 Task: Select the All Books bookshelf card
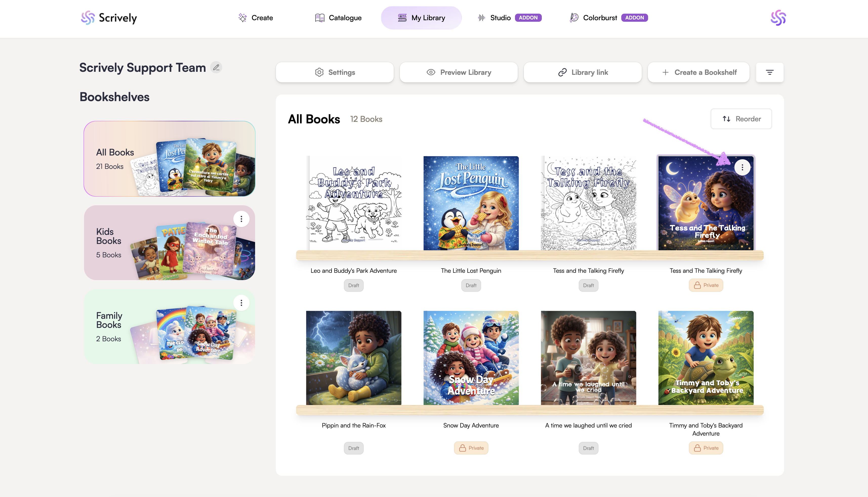point(170,159)
